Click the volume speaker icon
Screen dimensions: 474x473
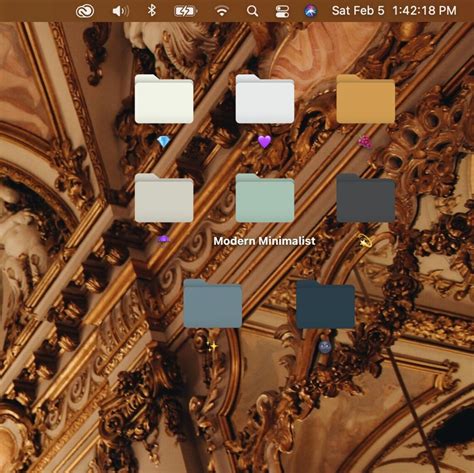coord(120,11)
